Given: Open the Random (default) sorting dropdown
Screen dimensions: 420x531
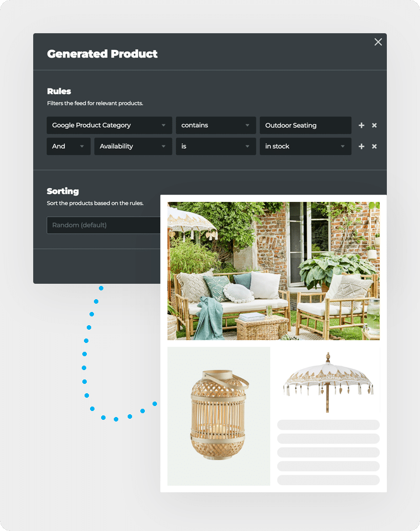Looking at the screenshot, I should click(x=103, y=225).
